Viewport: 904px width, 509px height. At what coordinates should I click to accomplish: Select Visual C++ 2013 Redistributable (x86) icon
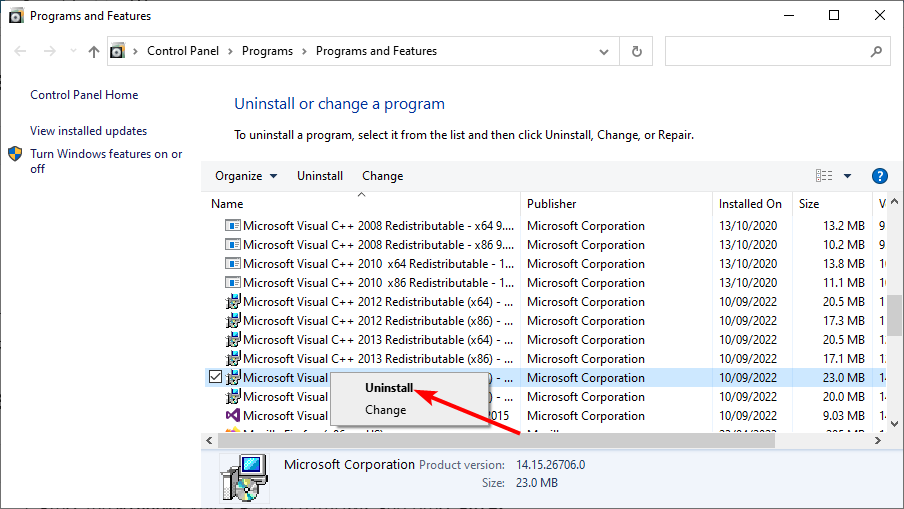coord(232,359)
